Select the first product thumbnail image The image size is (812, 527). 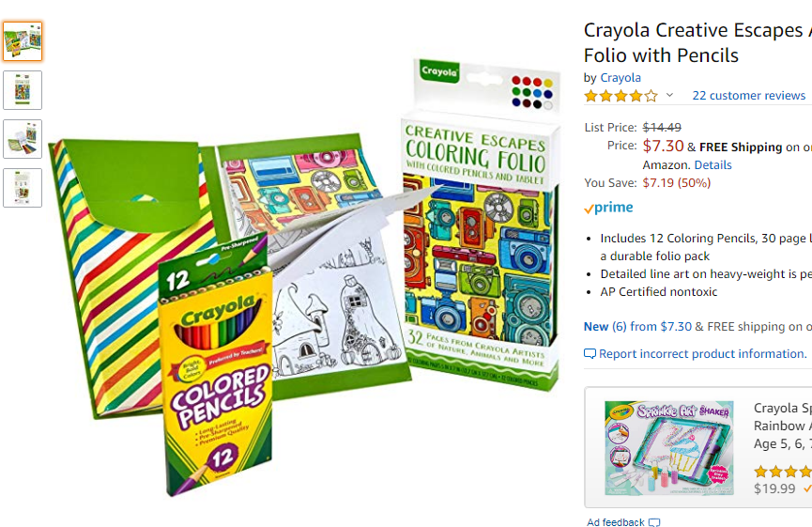pyautogui.click(x=23, y=41)
